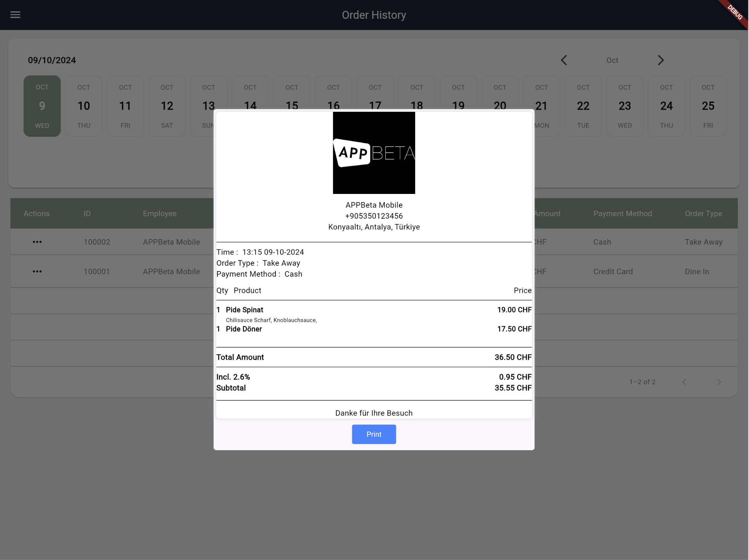Viewport: 749px width, 560px height.
Task: Click the ID column header
Action: click(87, 213)
